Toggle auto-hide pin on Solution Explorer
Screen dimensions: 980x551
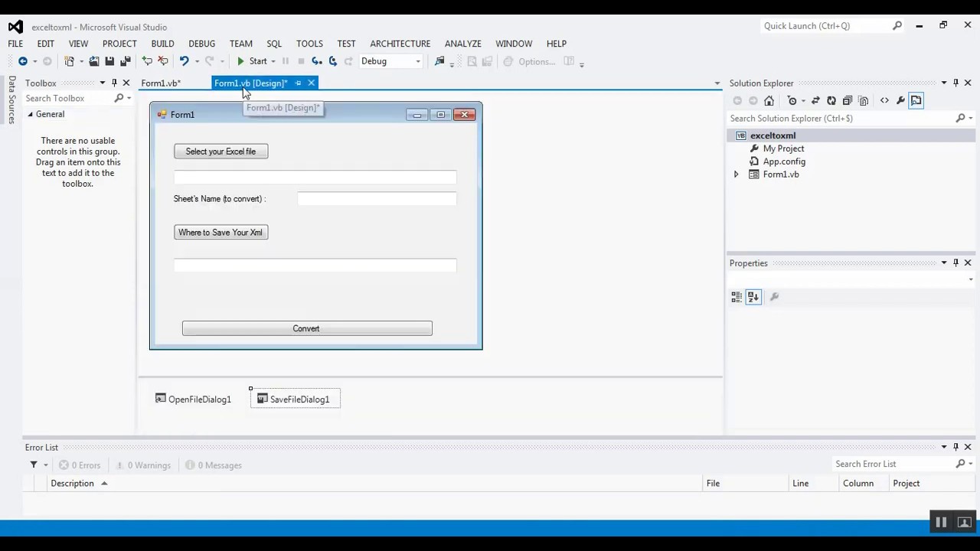(x=955, y=83)
